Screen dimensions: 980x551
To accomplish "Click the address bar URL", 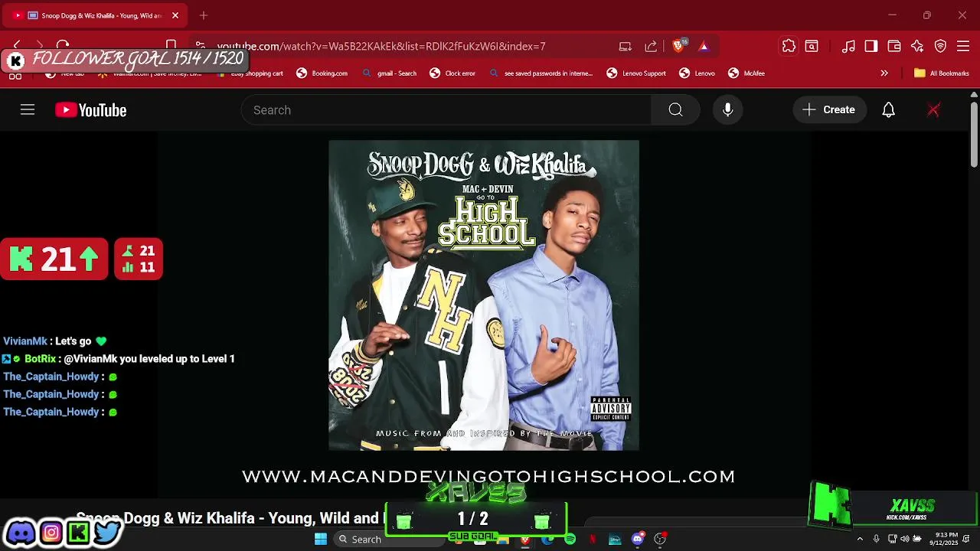I will (x=381, y=46).
